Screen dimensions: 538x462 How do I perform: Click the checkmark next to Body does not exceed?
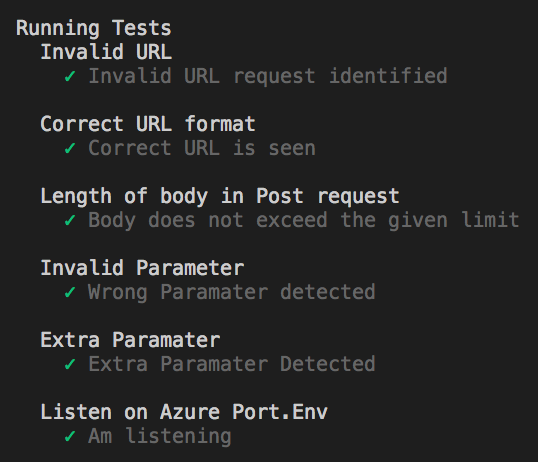(x=70, y=220)
